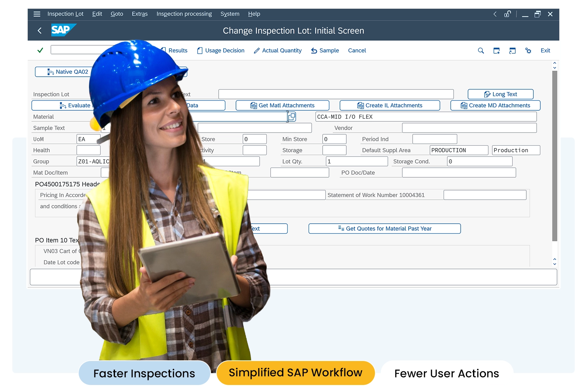Click the Storage input field
Screen dimensions: 587x392
coord(334,150)
